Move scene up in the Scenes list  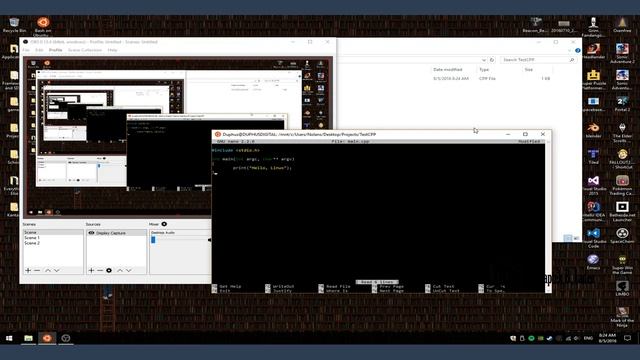point(48,270)
